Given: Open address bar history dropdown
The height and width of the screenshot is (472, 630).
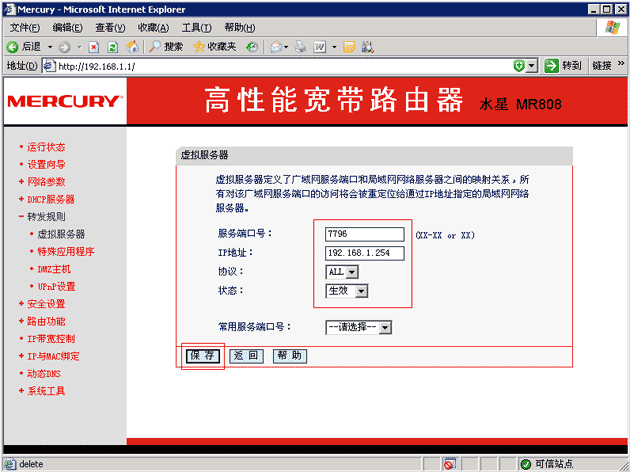Looking at the screenshot, I should [x=532, y=65].
